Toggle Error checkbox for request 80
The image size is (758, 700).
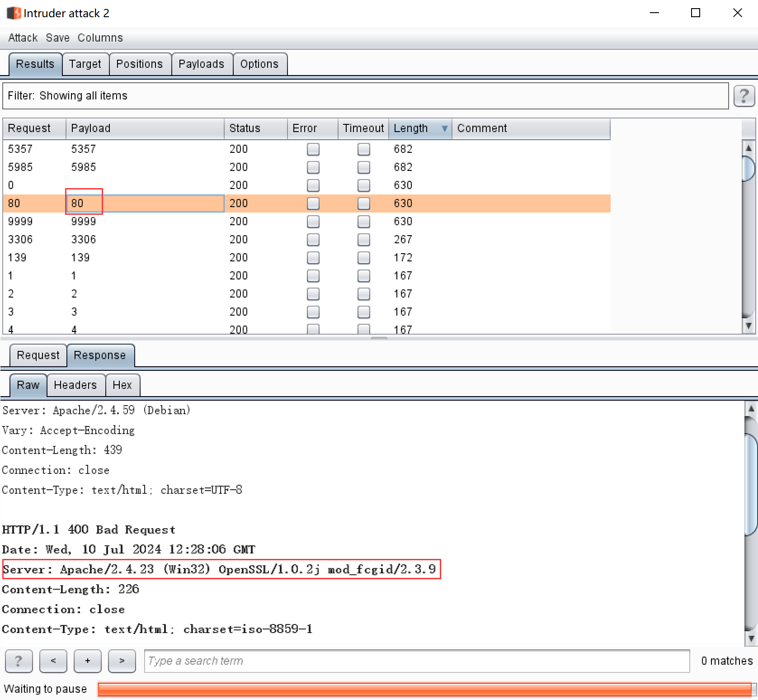coord(313,203)
